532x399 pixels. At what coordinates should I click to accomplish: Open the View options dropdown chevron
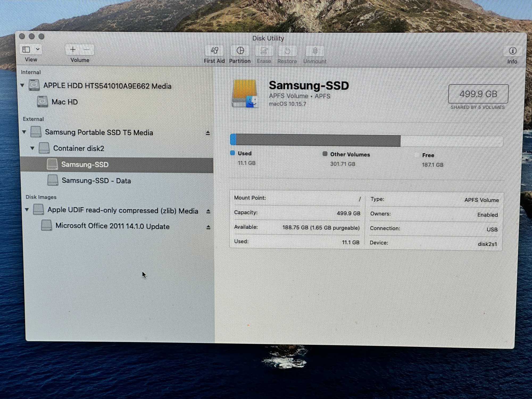point(38,49)
